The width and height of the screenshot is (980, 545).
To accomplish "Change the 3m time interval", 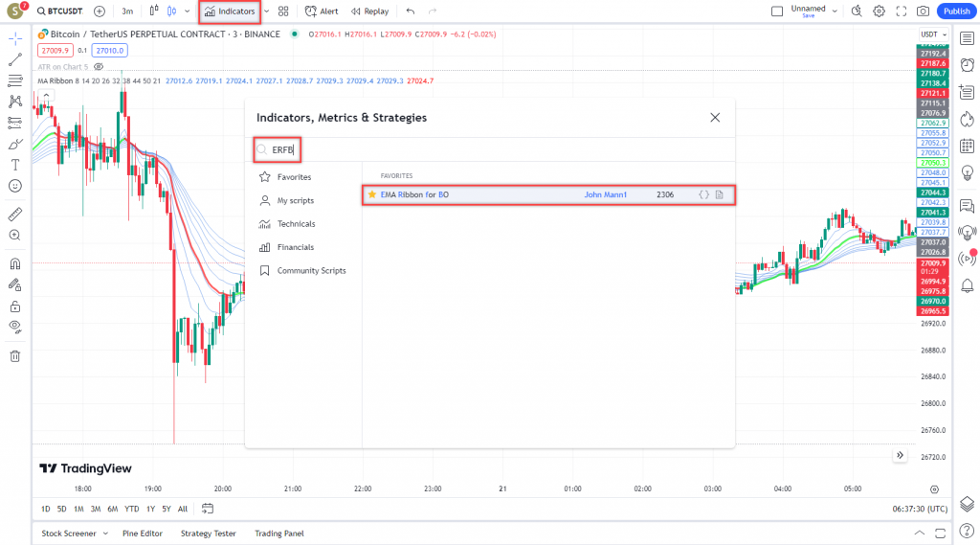I will (127, 11).
